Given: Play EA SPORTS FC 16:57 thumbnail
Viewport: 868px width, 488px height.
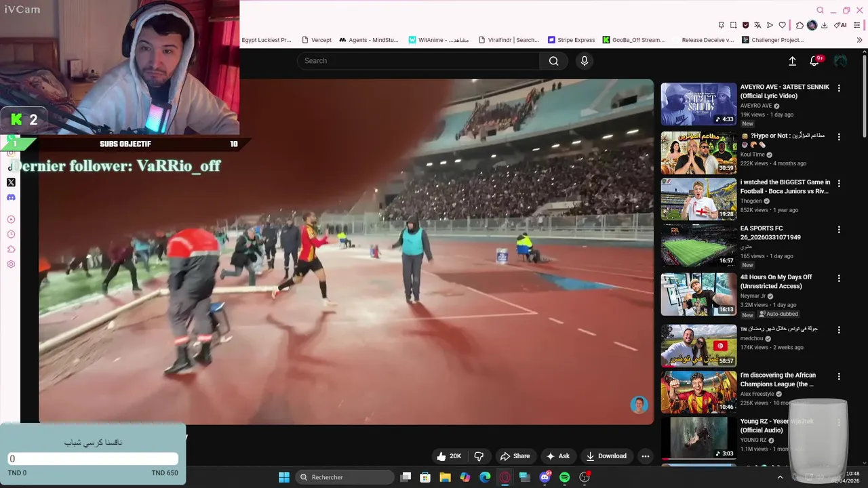Looking at the screenshot, I should [698, 245].
